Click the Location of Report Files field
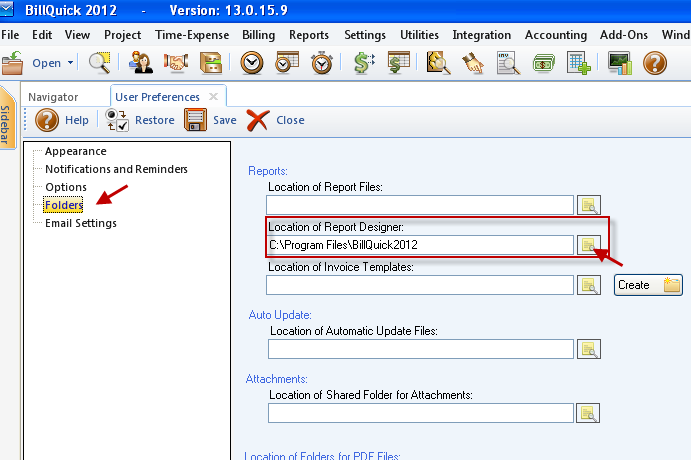The height and width of the screenshot is (460, 691). (420, 205)
